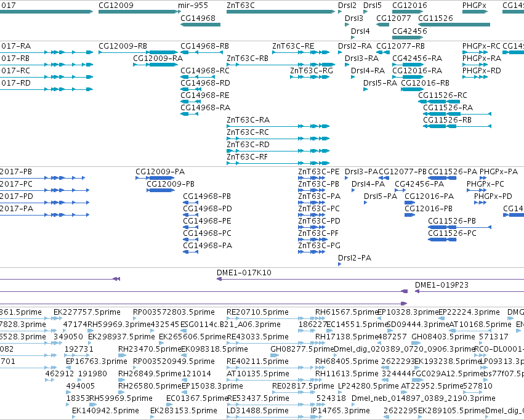Select transcript CG12077-RB
The image size is (524, 420).
pos(400,46)
